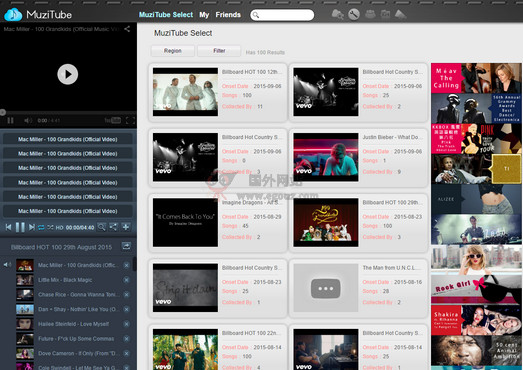Screen dimensions: 523x370
Task: Click the playlist scrollbar thumb
Action: pos(134,264)
